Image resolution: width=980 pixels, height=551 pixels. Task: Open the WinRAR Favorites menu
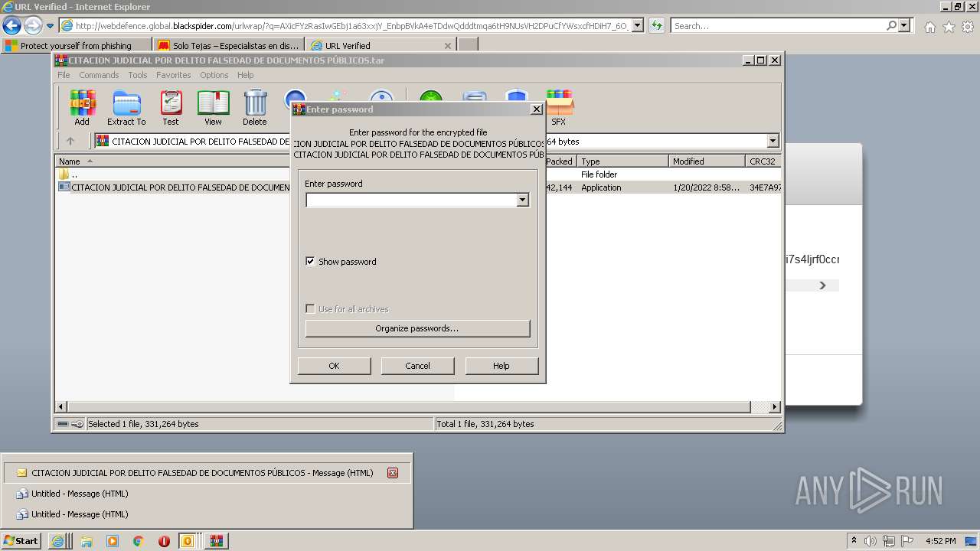tap(174, 75)
